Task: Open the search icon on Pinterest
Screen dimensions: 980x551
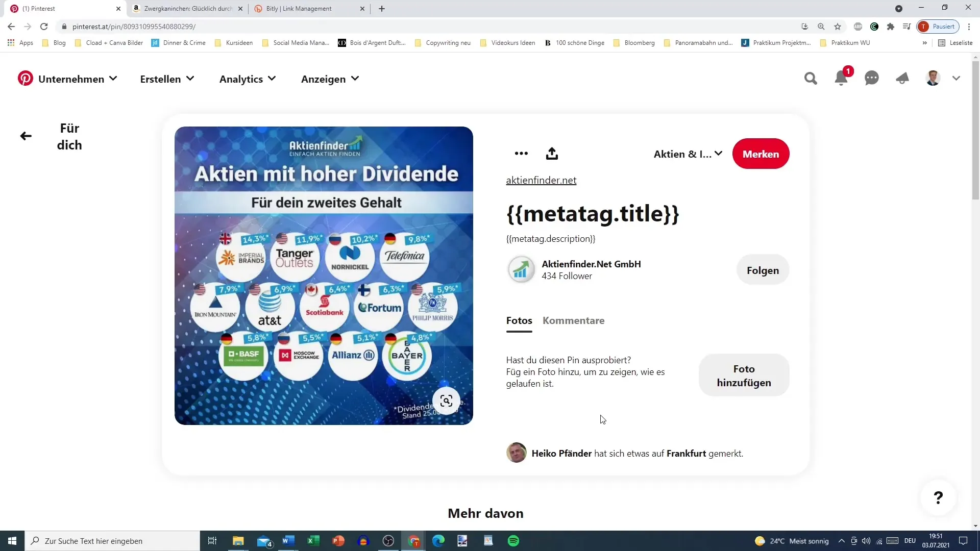Action: tap(811, 78)
